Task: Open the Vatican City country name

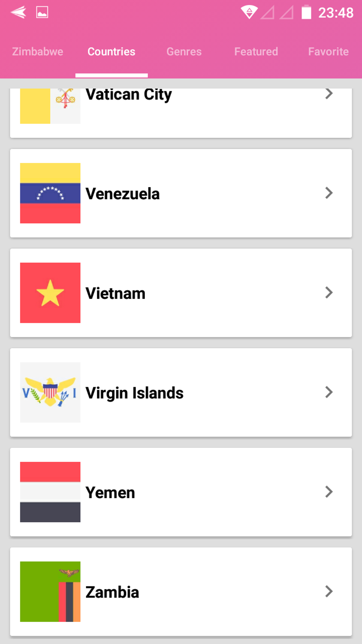Action: coord(128,95)
